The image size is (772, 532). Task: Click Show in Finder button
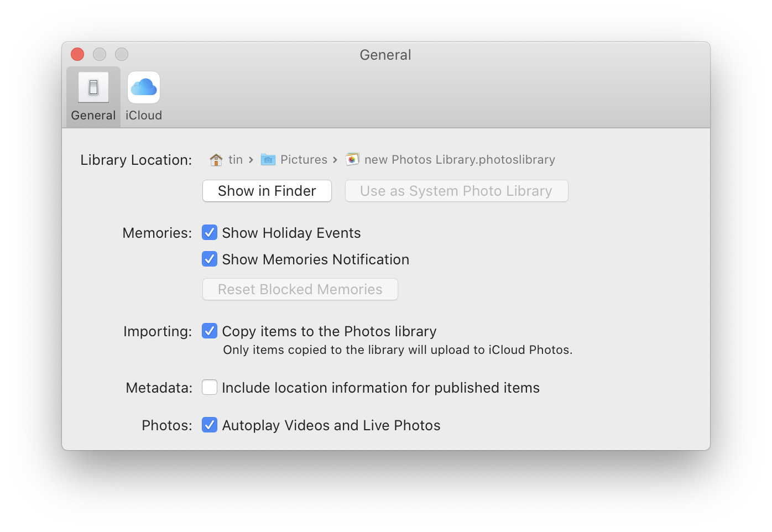click(267, 191)
